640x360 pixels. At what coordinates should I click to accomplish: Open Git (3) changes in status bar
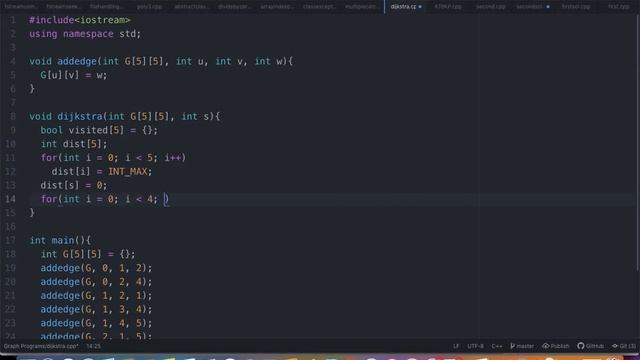click(624, 346)
